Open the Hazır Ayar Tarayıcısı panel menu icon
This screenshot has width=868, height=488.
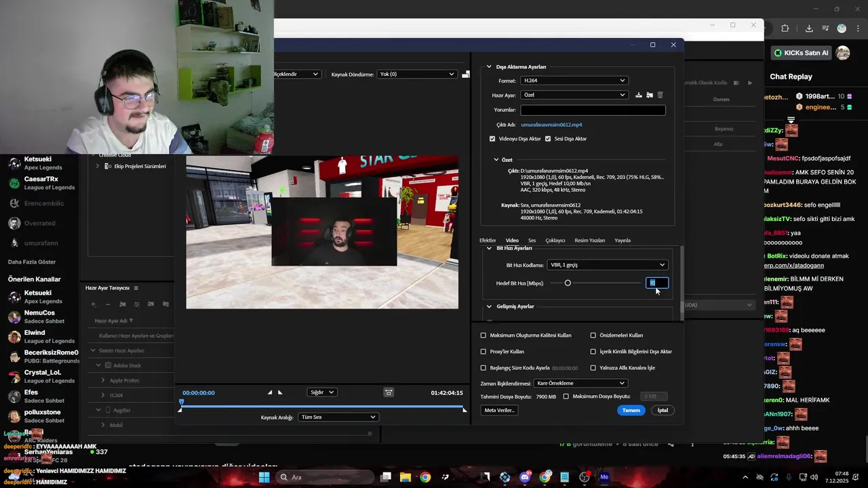coord(136,288)
